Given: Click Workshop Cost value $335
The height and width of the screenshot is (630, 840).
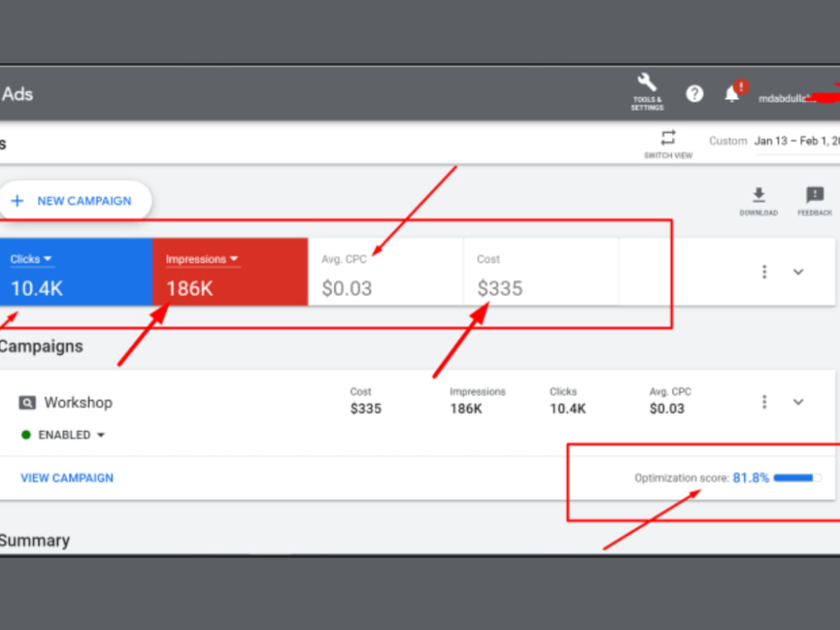Looking at the screenshot, I should pyautogui.click(x=366, y=409).
